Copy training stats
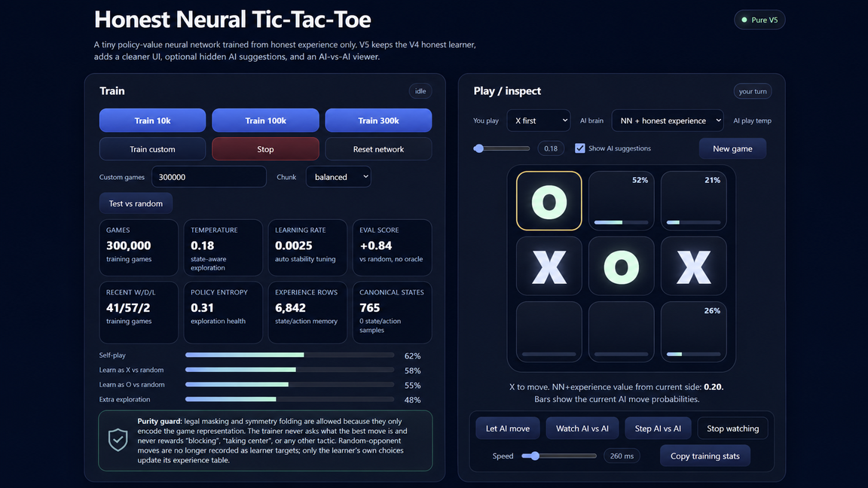Screen dimensions: 868x488 pyautogui.click(x=704, y=456)
